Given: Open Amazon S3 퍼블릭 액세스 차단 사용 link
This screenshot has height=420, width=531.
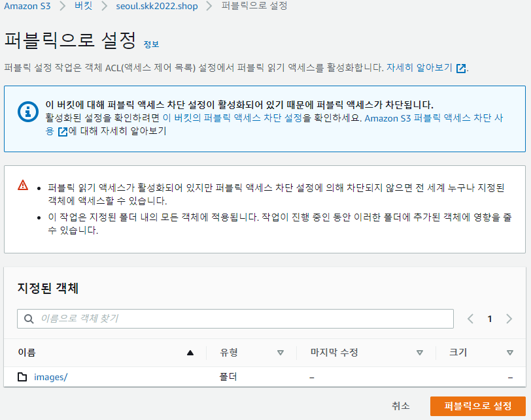Looking at the screenshot, I should tap(434, 118).
